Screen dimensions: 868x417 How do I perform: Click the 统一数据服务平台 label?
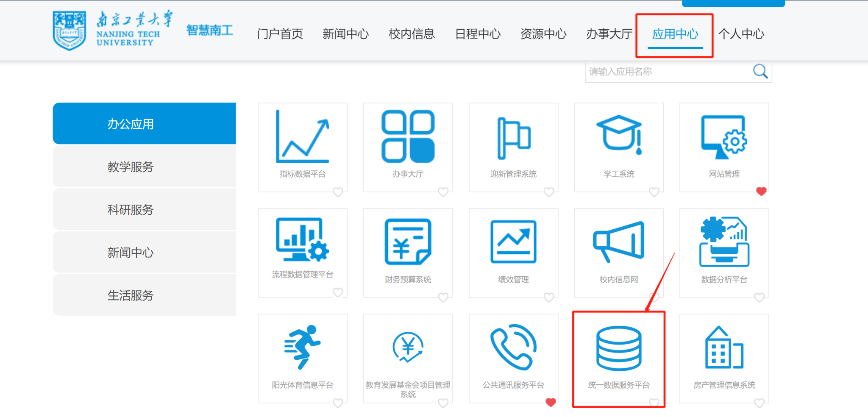[619, 385]
